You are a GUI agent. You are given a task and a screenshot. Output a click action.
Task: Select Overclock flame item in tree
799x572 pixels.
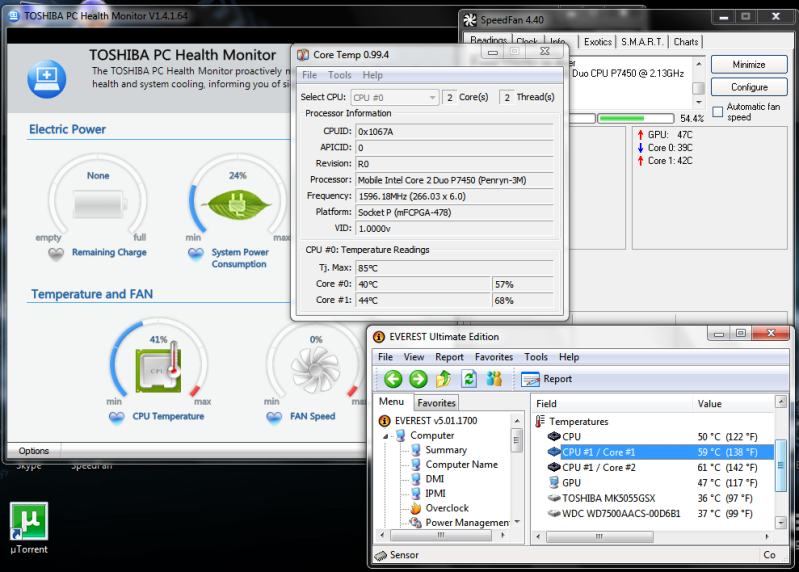[440, 508]
